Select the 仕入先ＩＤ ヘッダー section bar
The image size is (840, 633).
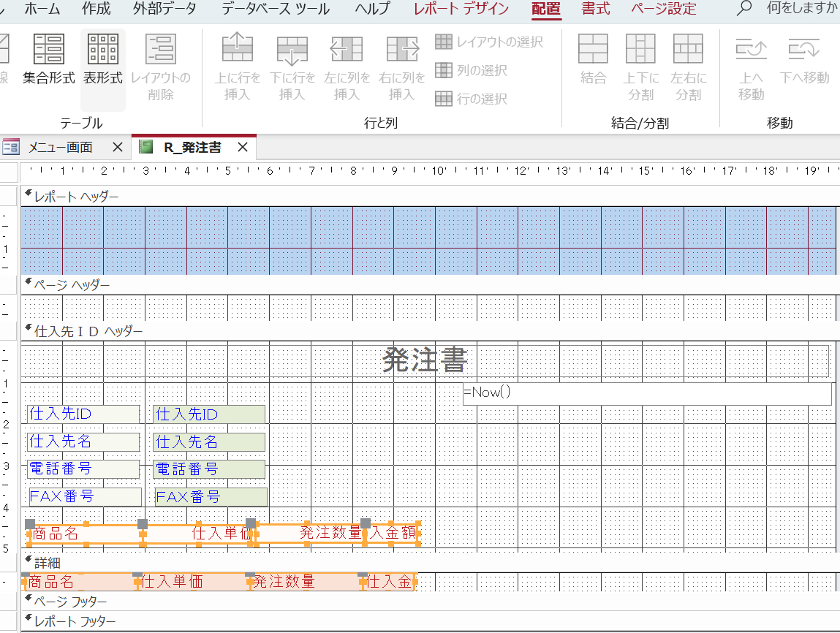(430, 331)
